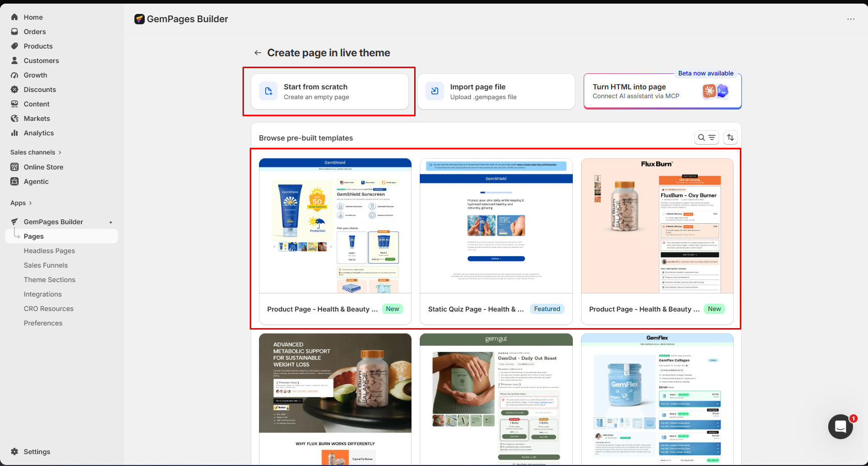
Task: Open Orders page link
Action: [35, 32]
